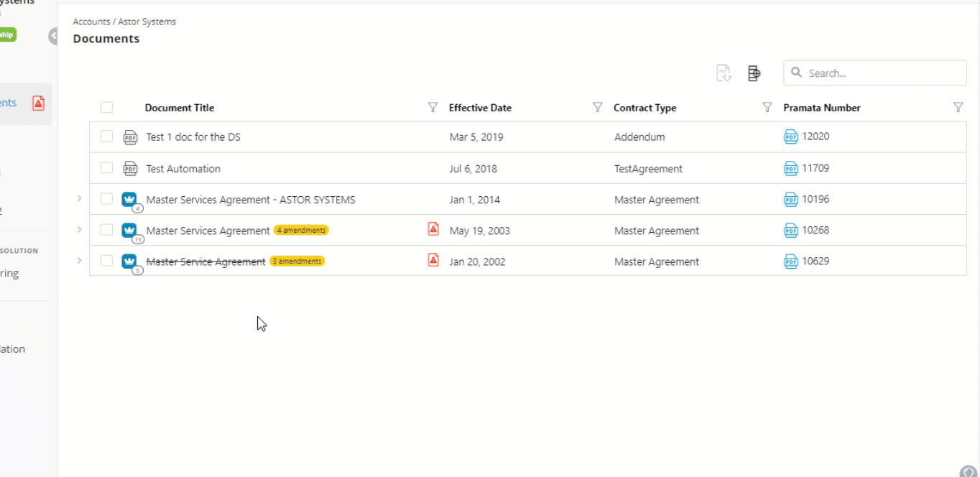Open the Document Title column filter
This screenshot has height=477, width=980.
coord(433,107)
